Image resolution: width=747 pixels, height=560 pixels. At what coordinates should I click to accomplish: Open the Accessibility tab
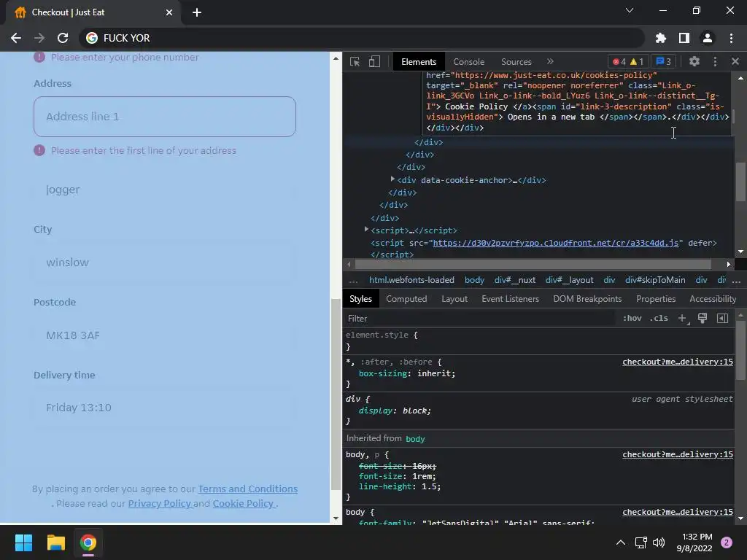[x=713, y=299]
